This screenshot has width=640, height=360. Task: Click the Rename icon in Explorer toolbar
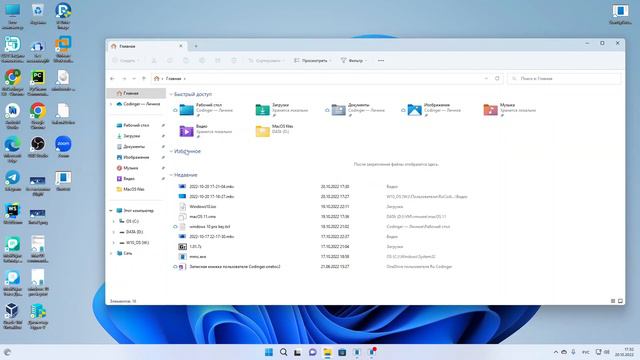[202, 60]
